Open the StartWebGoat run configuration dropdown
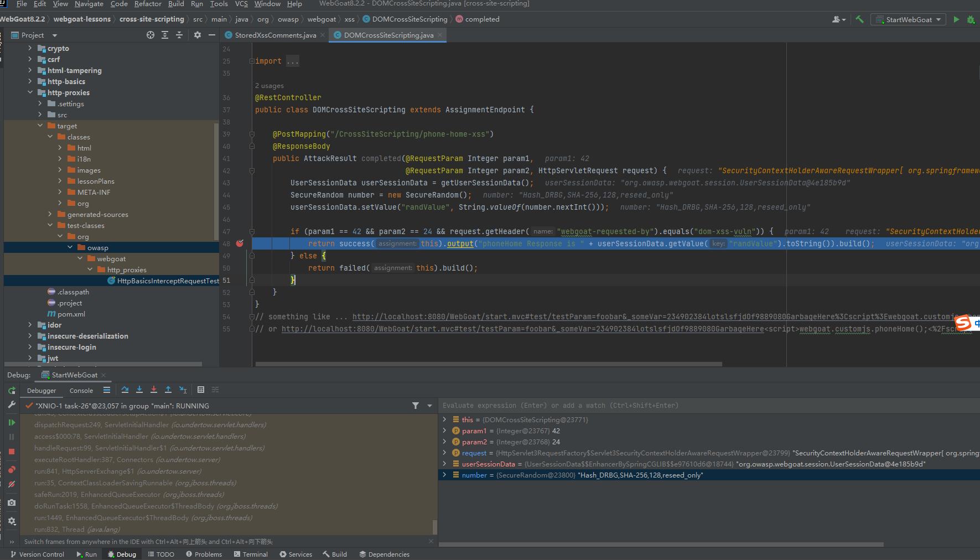Screen dimensions: 980x560 [909, 19]
